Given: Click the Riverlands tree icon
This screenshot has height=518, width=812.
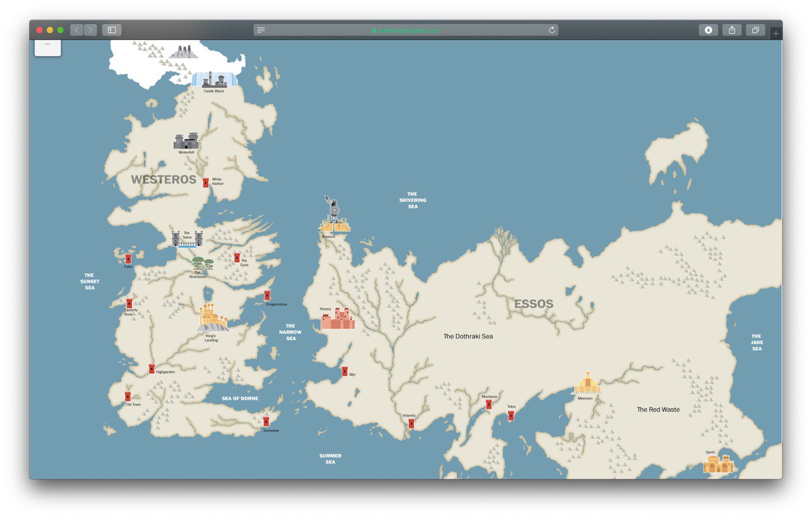Looking at the screenshot, I should pos(202,264).
